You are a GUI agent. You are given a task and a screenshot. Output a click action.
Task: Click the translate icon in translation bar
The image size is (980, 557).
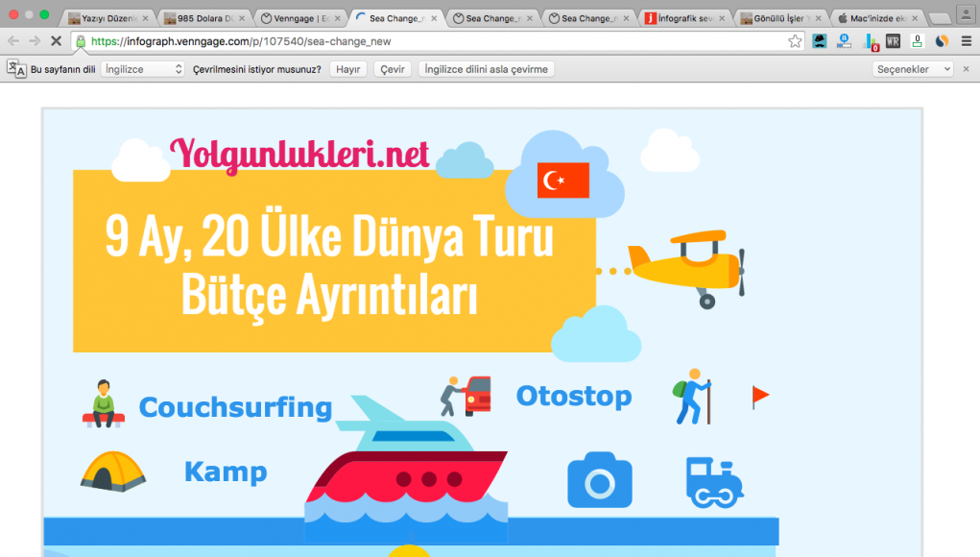[16, 69]
